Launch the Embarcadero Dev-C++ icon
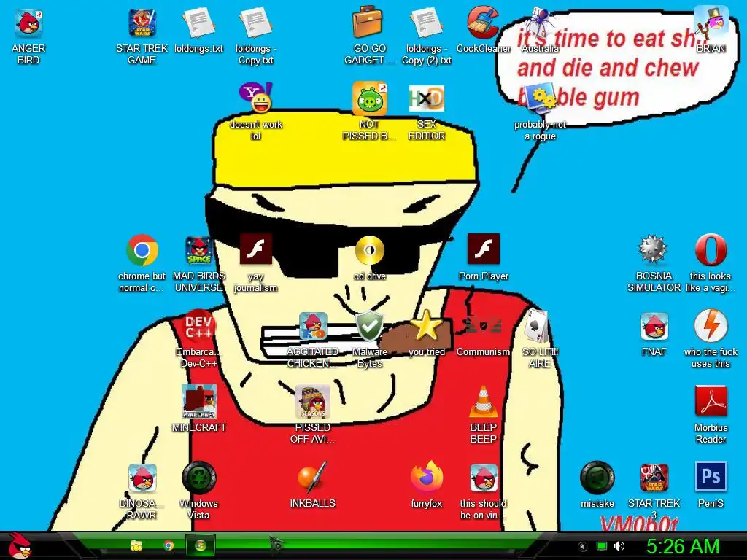 pyautogui.click(x=198, y=326)
